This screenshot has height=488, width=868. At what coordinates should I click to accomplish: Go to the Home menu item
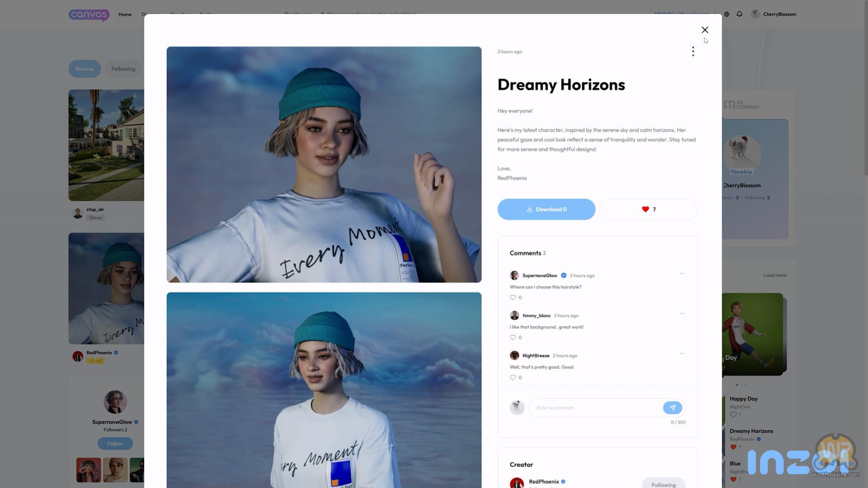tap(125, 14)
